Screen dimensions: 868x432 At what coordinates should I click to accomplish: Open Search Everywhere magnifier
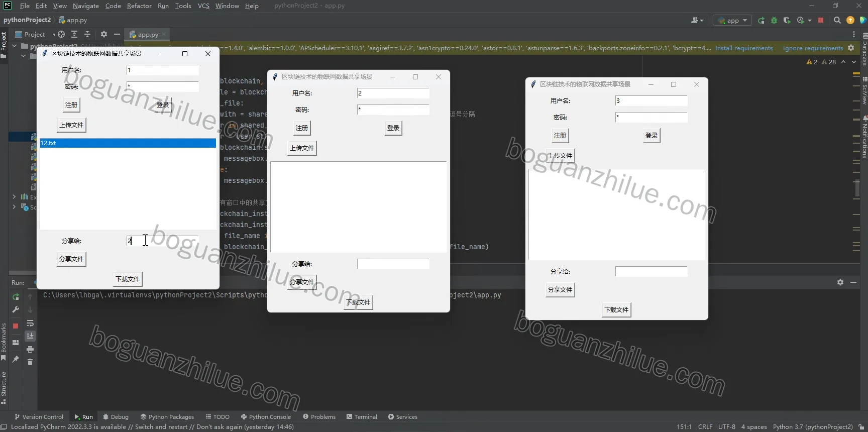point(837,21)
